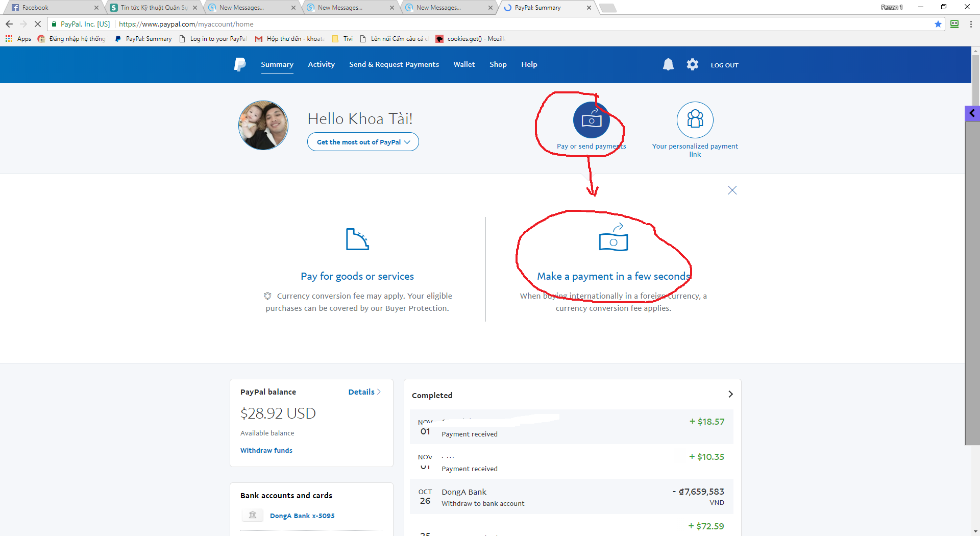980x536 pixels.
Task: Close the payment options panel X
Action: (732, 190)
